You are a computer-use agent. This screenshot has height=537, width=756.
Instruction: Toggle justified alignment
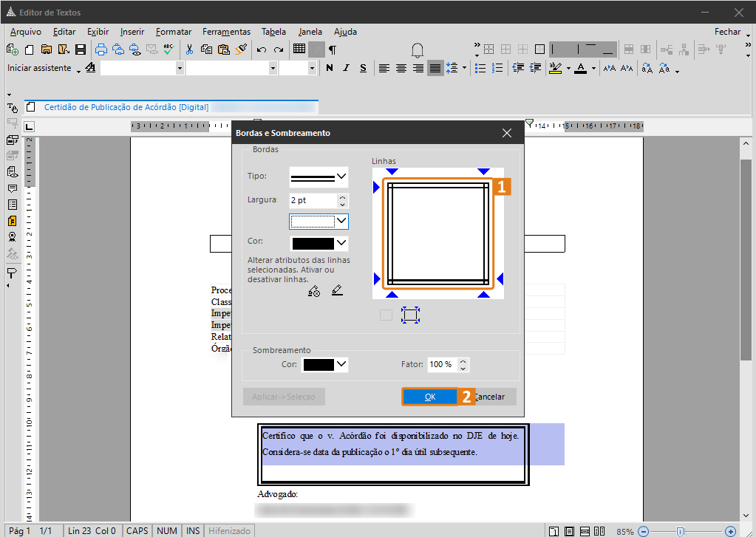(x=435, y=68)
